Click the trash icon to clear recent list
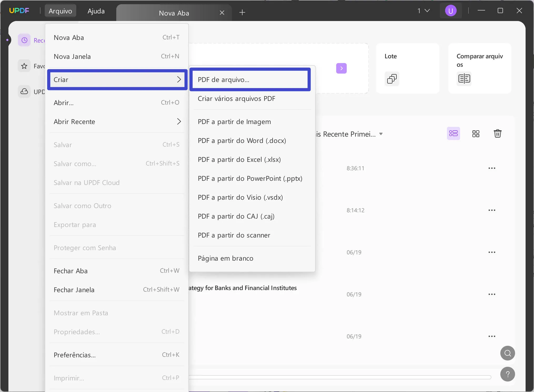 point(498,133)
